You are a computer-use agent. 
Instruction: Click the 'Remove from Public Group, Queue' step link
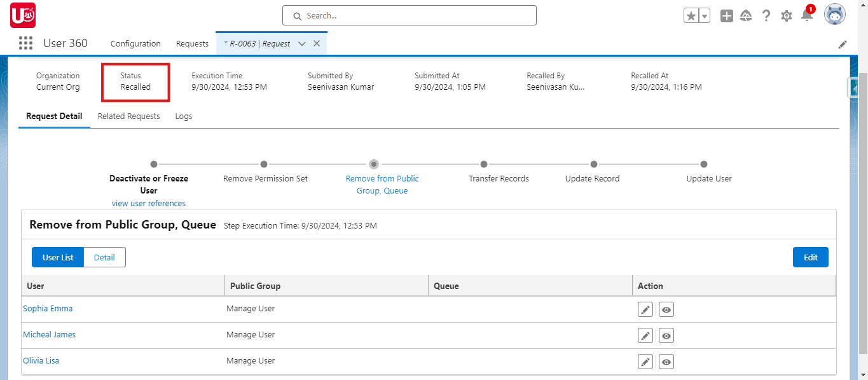click(382, 185)
